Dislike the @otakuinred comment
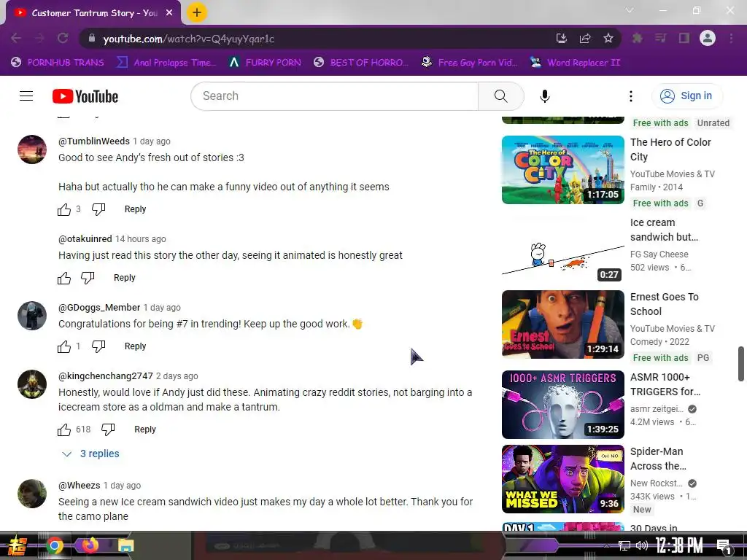The image size is (747, 560). (x=88, y=278)
